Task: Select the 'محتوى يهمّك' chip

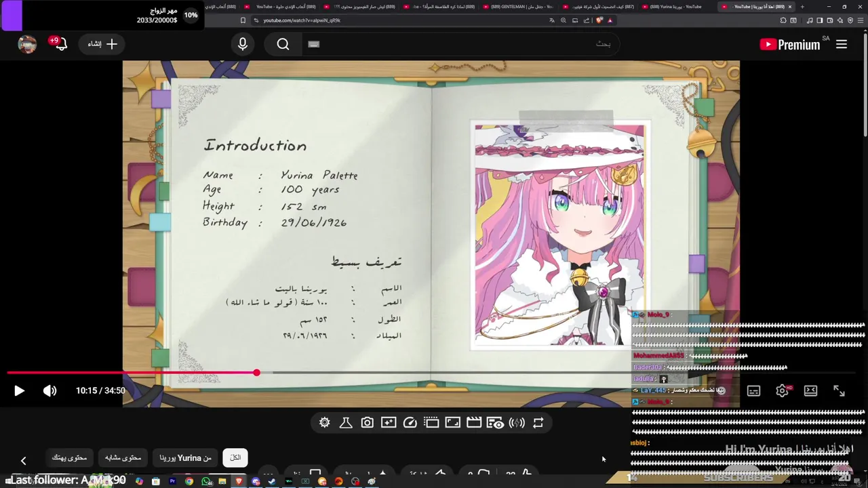Action: 70,457
